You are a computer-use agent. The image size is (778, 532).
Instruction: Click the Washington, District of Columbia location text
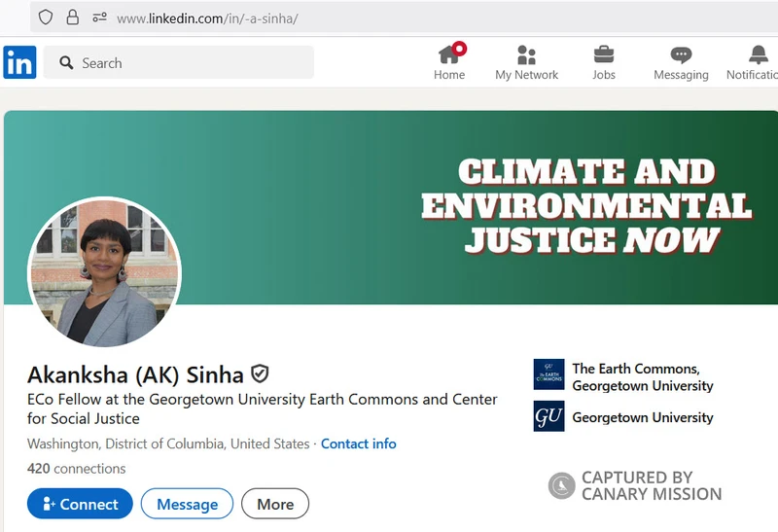tap(168, 443)
